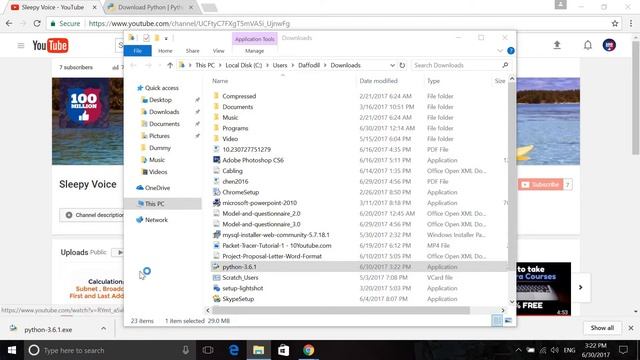Select Network in the navigation pane
This screenshot has width=640, height=360.
point(156,220)
